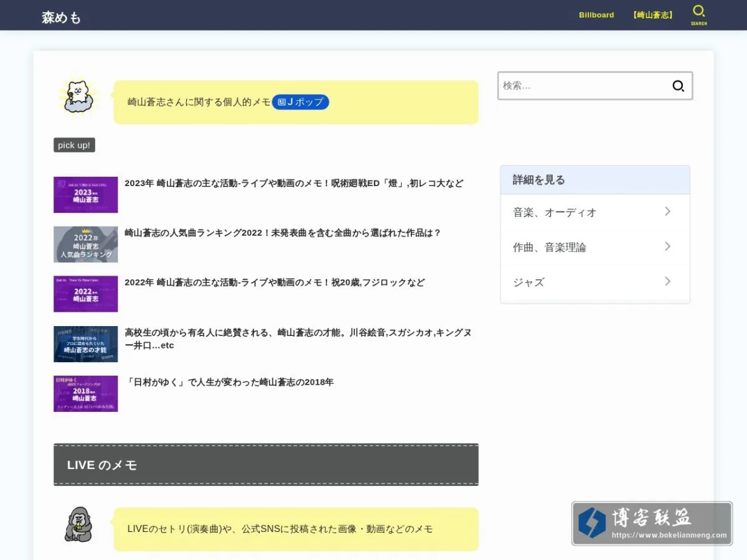
Task: Open the 崎山蒼志の才能 thumbnail
Action: tap(85, 344)
